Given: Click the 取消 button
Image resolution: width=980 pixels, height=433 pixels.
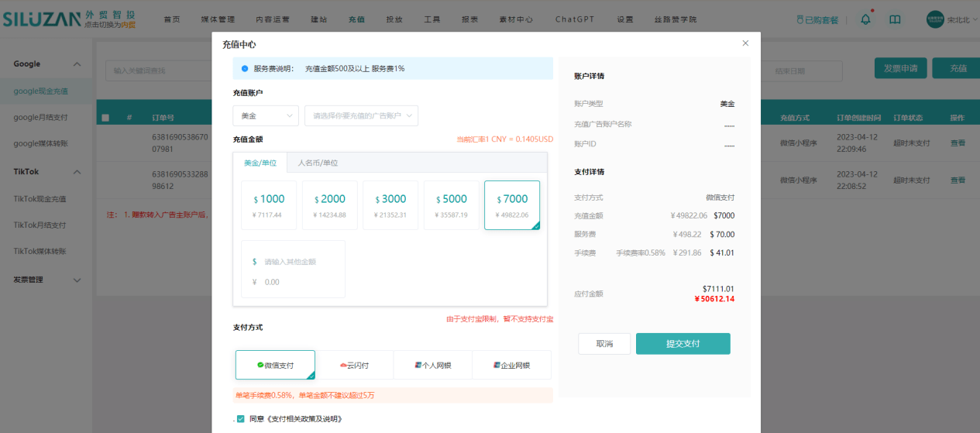Looking at the screenshot, I should click(603, 344).
